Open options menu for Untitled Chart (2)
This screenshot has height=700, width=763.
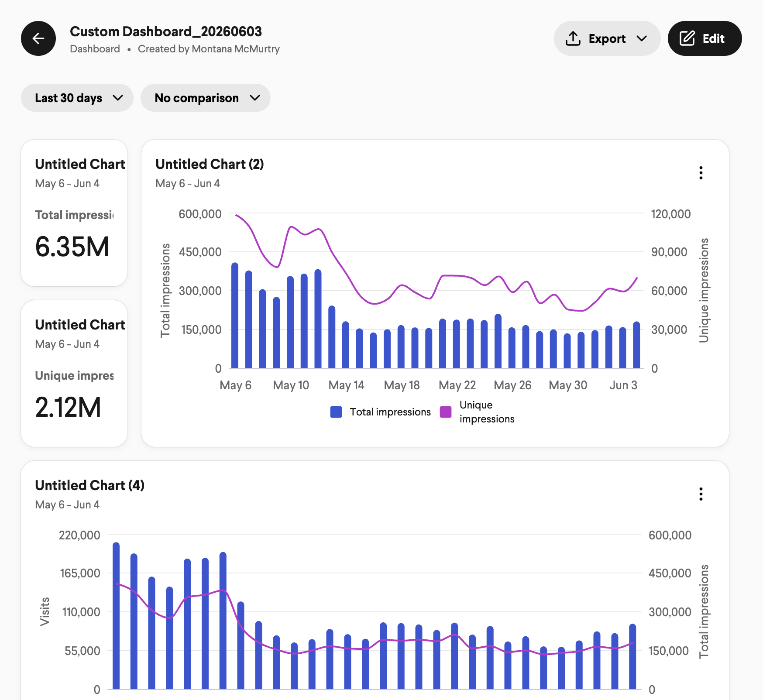point(701,173)
